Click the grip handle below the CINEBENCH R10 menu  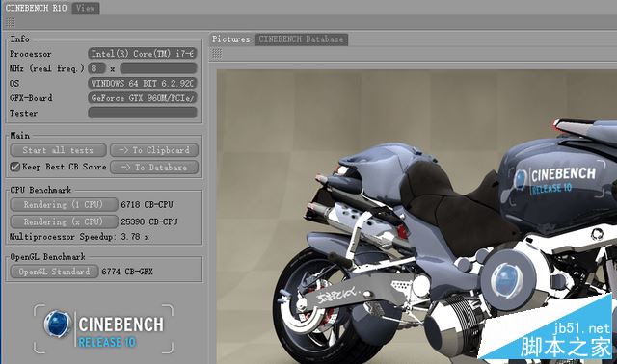[11, 22]
